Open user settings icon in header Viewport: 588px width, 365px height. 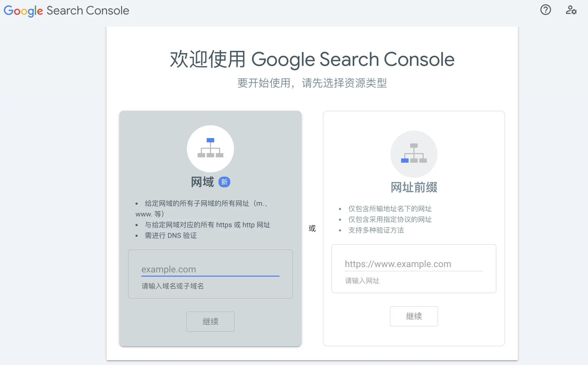pos(571,10)
